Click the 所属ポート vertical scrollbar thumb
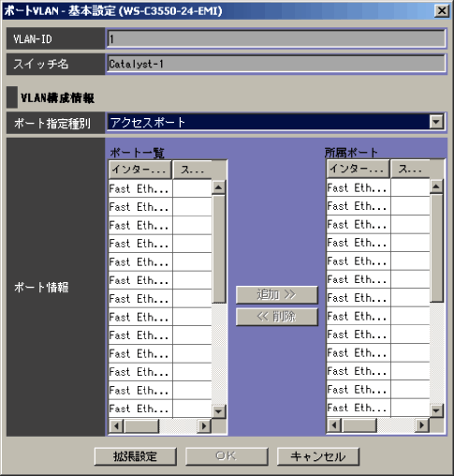 (x=436, y=247)
